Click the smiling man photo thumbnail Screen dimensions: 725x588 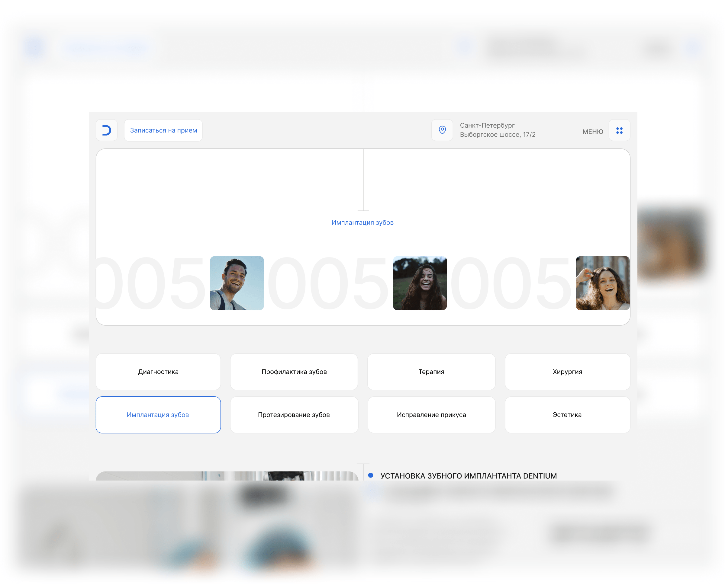237,283
